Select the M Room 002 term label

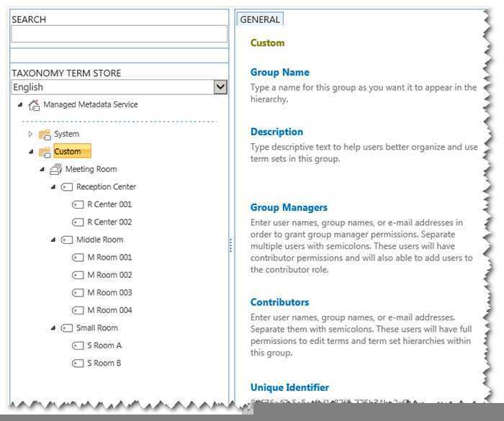point(109,275)
